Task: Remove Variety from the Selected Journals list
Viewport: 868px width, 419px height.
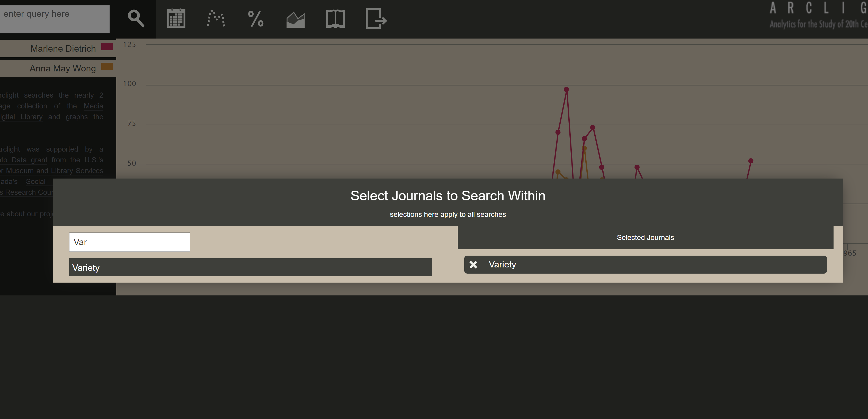Action: 473,265
